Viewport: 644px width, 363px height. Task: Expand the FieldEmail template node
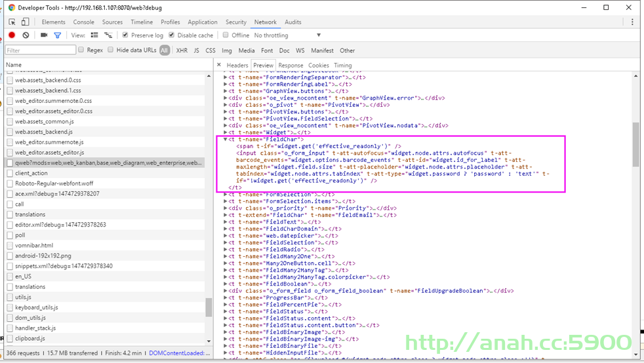pos(225,215)
